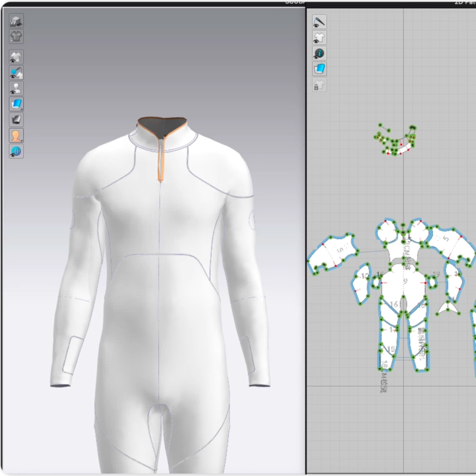The width and height of the screenshot is (476, 476).
Task: Select the far-left sleeve pattern labeled 5
Action: (333, 253)
